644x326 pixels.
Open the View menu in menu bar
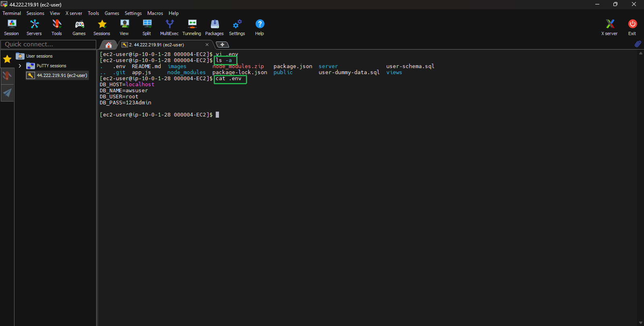55,13
